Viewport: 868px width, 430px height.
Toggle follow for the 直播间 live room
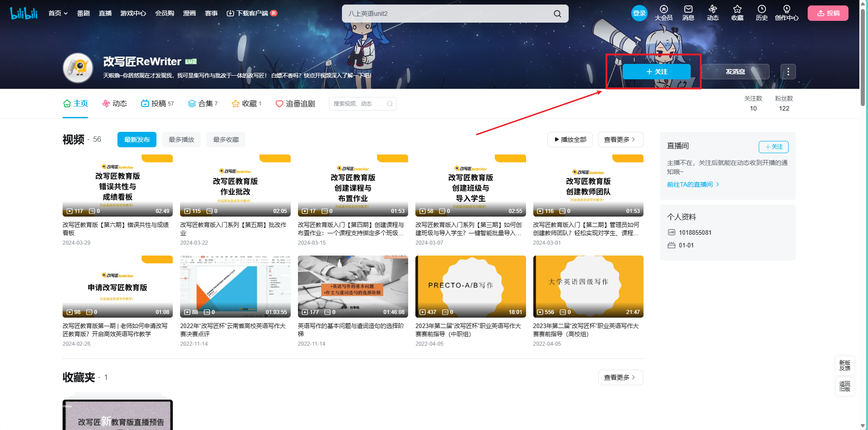click(773, 147)
